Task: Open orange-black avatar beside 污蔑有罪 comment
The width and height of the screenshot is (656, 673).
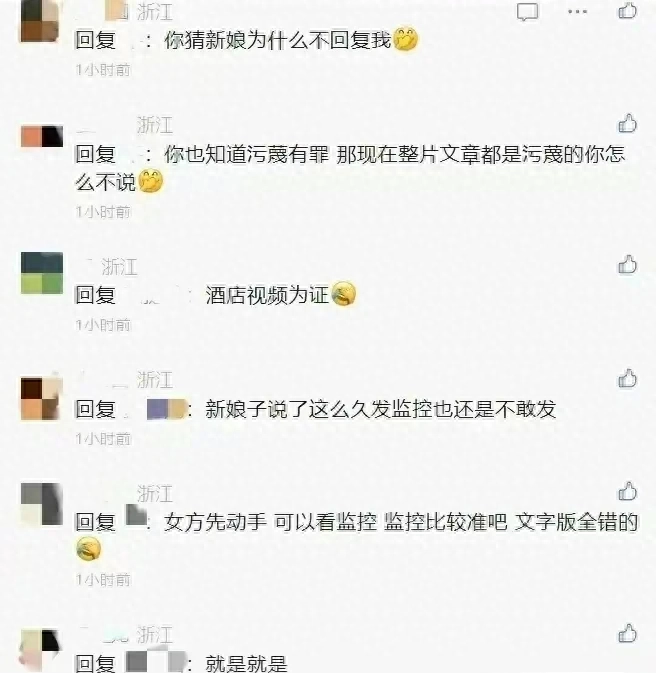Action: click(42, 136)
